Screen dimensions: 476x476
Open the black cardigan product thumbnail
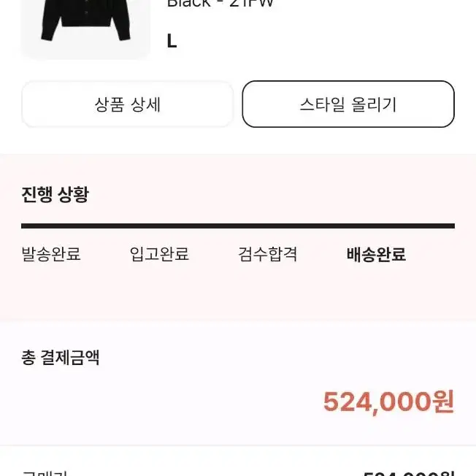pos(85,29)
